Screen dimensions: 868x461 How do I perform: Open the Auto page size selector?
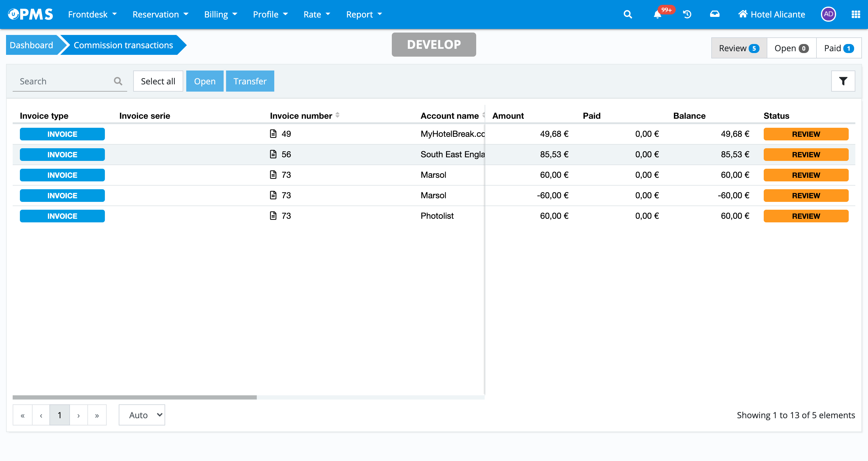tap(142, 415)
